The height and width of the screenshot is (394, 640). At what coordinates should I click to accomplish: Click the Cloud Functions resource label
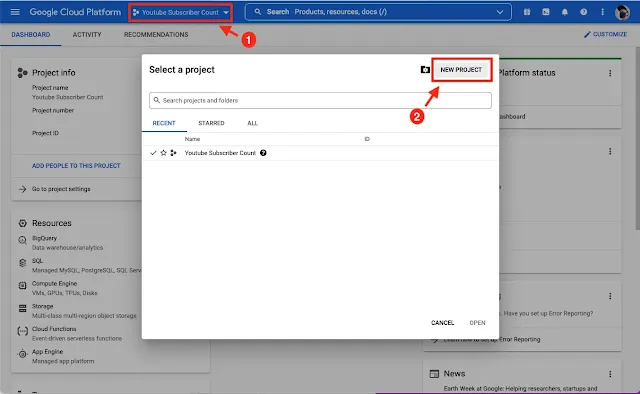[x=54, y=329]
